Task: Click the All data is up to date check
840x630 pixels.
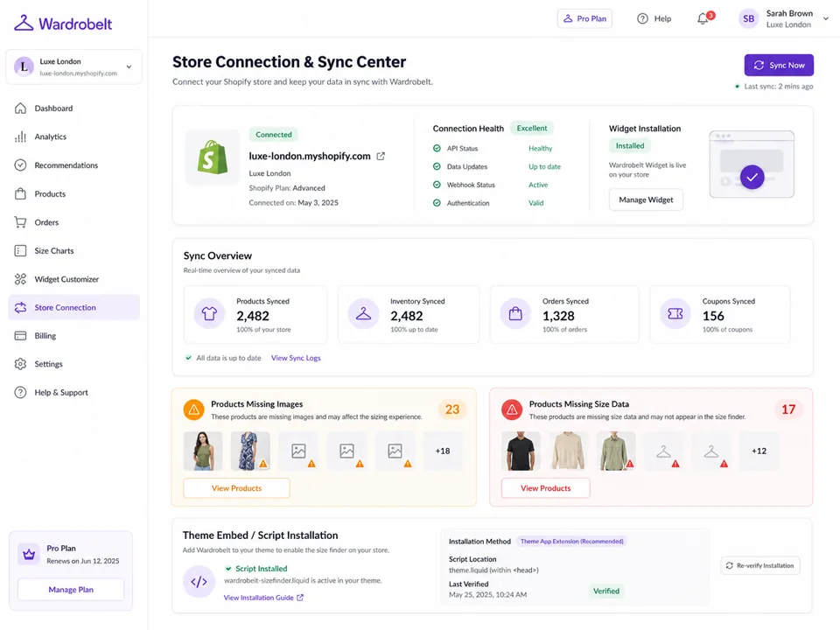Action: click(x=188, y=358)
